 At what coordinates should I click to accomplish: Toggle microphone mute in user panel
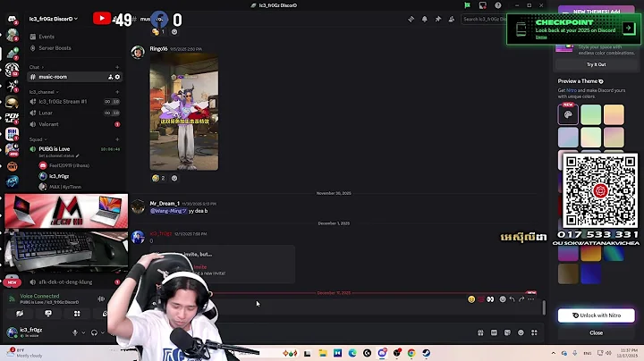click(75, 332)
